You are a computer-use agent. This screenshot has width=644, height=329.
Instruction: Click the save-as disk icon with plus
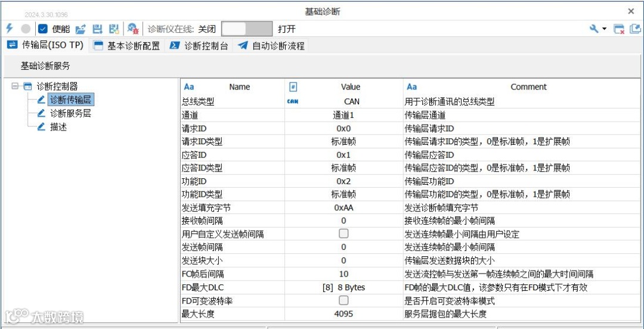click(x=114, y=29)
